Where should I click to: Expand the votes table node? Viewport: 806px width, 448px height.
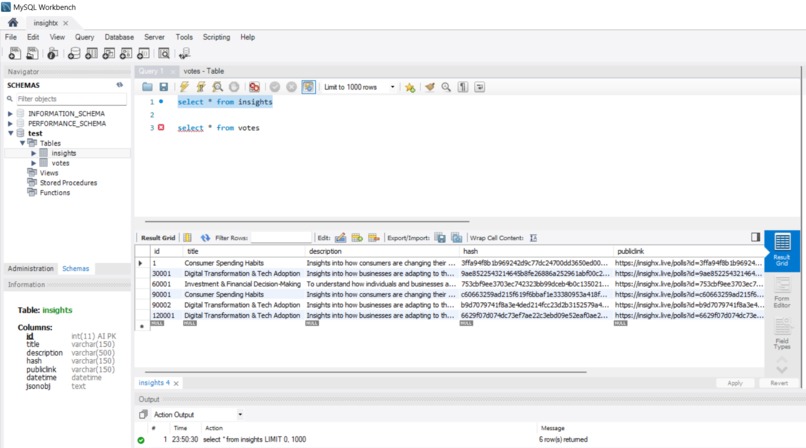[x=33, y=163]
